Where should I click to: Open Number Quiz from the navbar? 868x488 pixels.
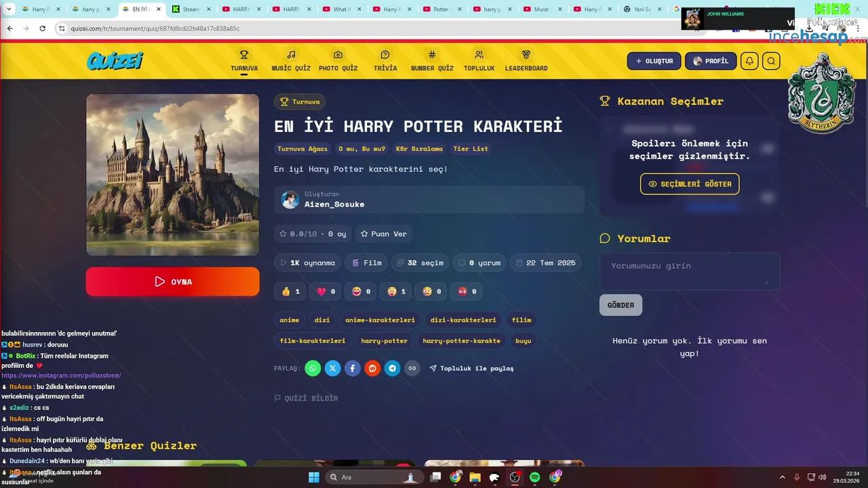(432, 61)
